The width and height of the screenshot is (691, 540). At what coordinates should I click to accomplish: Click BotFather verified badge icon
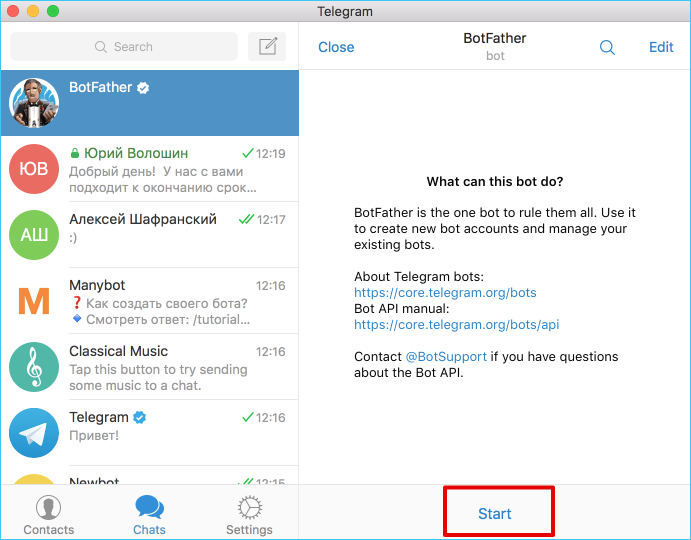(143, 88)
